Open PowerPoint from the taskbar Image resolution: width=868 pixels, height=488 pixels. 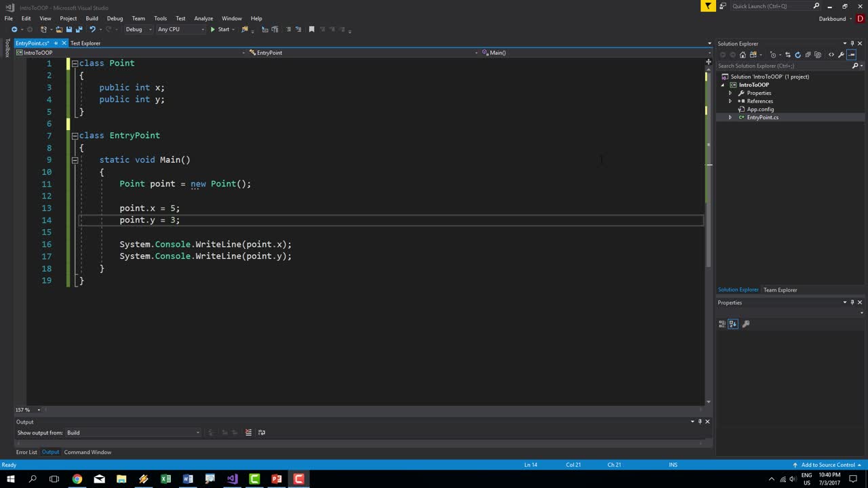pyautogui.click(x=277, y=479)
